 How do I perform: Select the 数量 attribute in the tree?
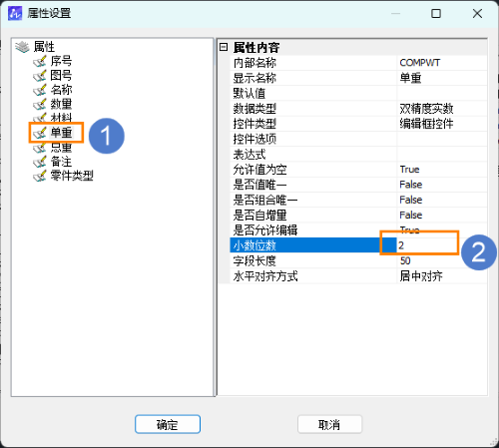(x=61, y=104)
